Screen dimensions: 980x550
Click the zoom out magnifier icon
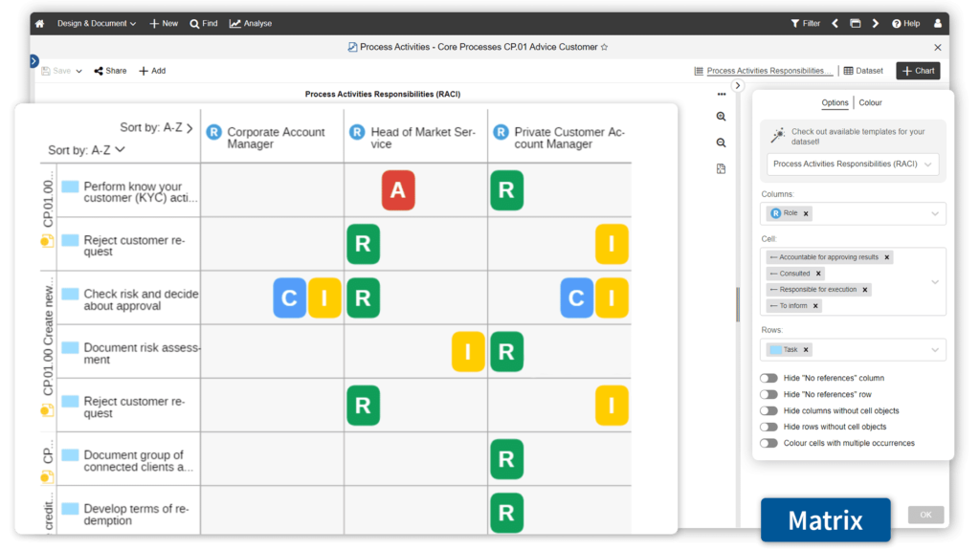(721, 143)
